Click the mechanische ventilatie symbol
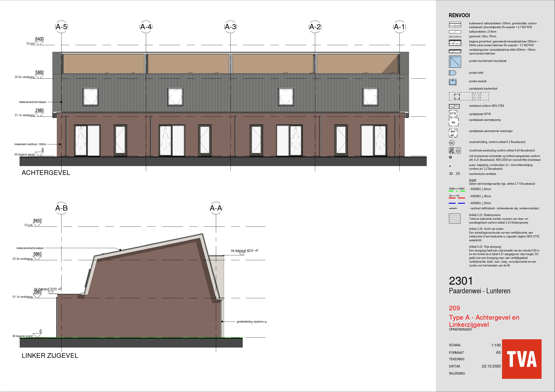 click(x=454, y=174)
